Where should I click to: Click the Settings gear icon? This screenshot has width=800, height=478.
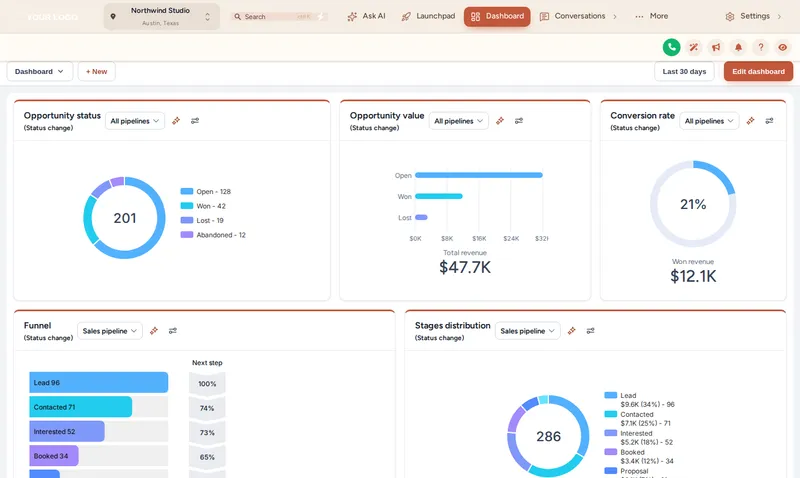(x=730, y=17)
